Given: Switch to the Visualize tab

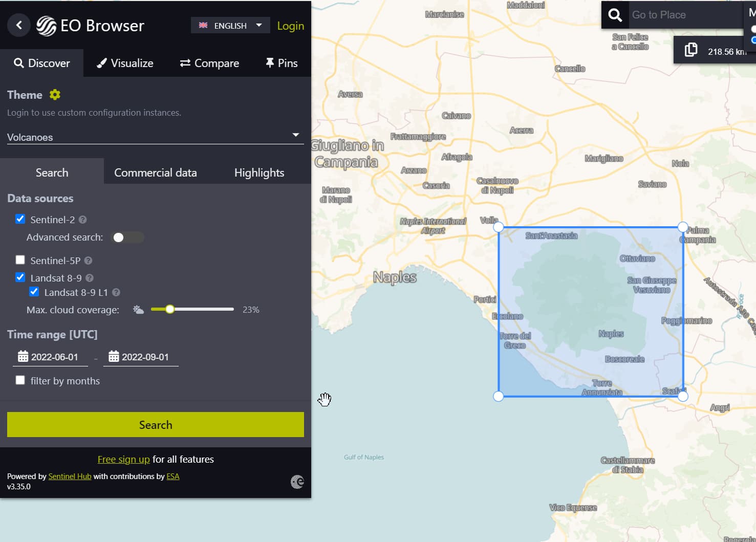Looking at the screenshot, I should point(125,63).
